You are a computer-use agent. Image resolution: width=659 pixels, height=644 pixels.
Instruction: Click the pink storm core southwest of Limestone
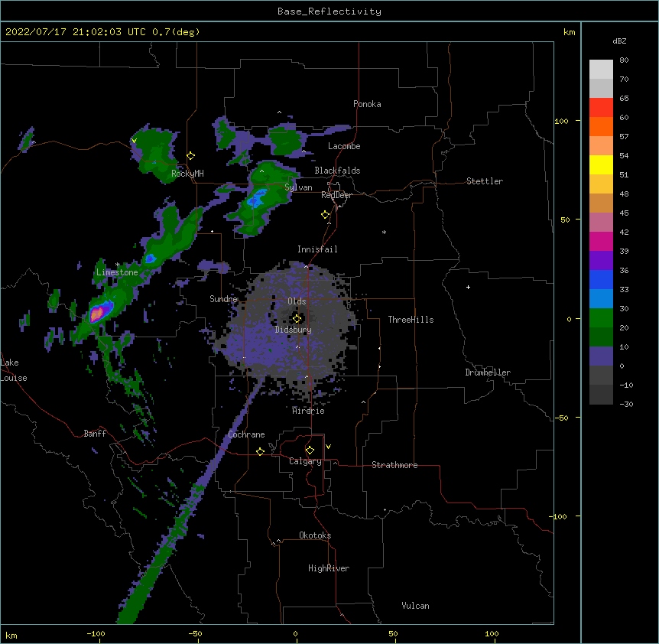[x=97, y=314]
